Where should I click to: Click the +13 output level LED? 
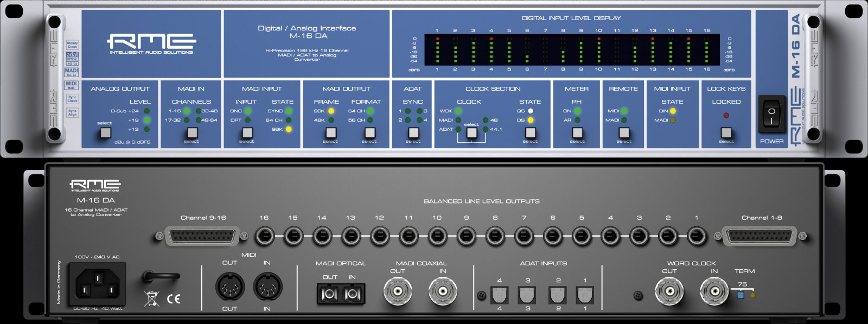point(146,129)
